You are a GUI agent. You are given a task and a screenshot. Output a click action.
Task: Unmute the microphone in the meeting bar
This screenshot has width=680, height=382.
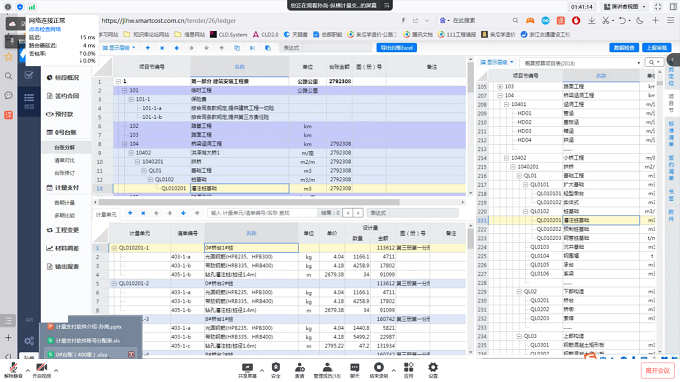(x=13, y=370)
